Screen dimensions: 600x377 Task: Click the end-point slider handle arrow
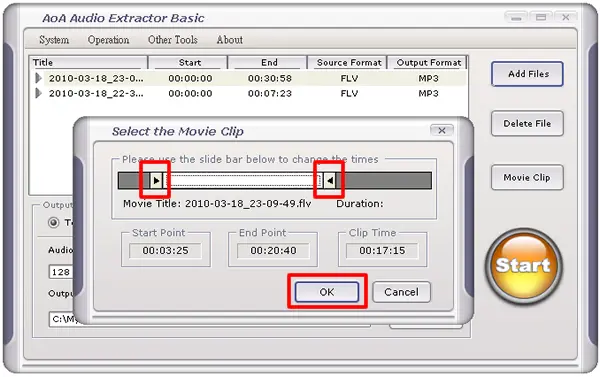pyautogui.click(x=330, y=180)
